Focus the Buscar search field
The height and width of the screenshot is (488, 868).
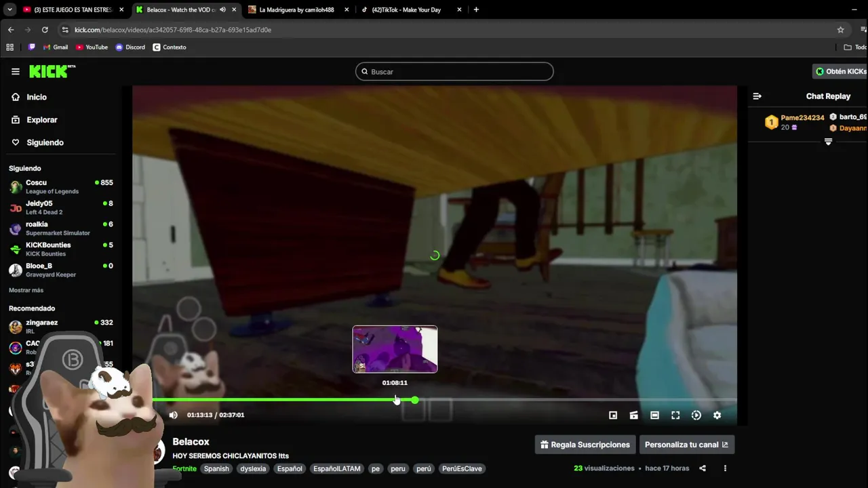[x=454, y=71]
